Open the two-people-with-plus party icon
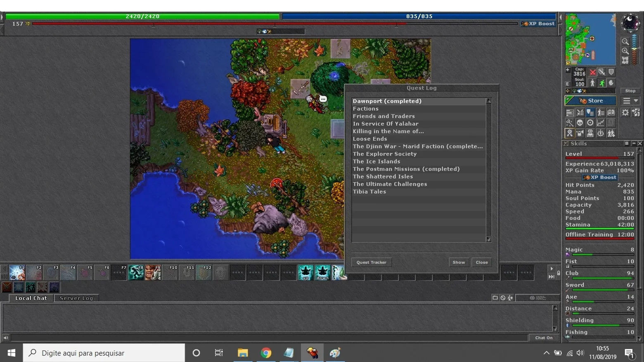 [x=611, y=133]
